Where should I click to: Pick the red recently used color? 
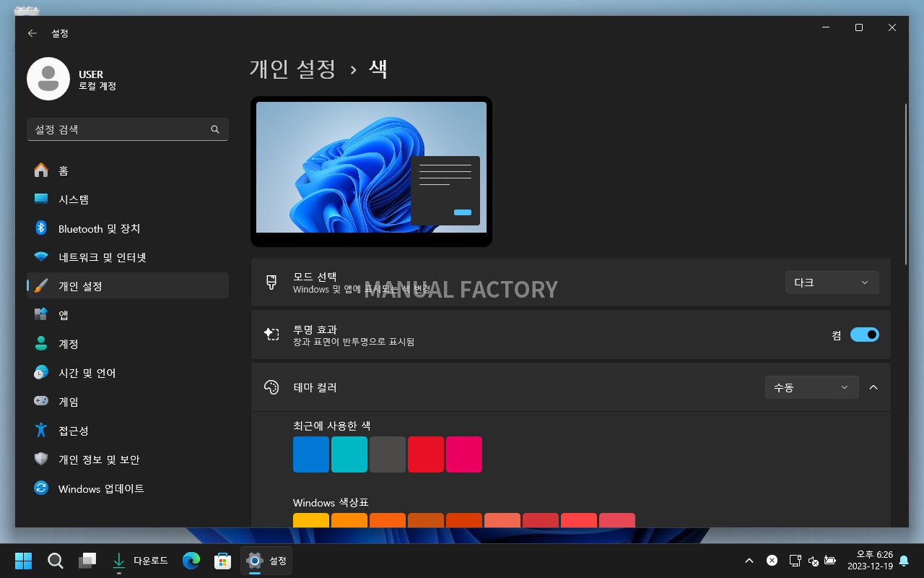pyautogui.click(x=426, y=454)
